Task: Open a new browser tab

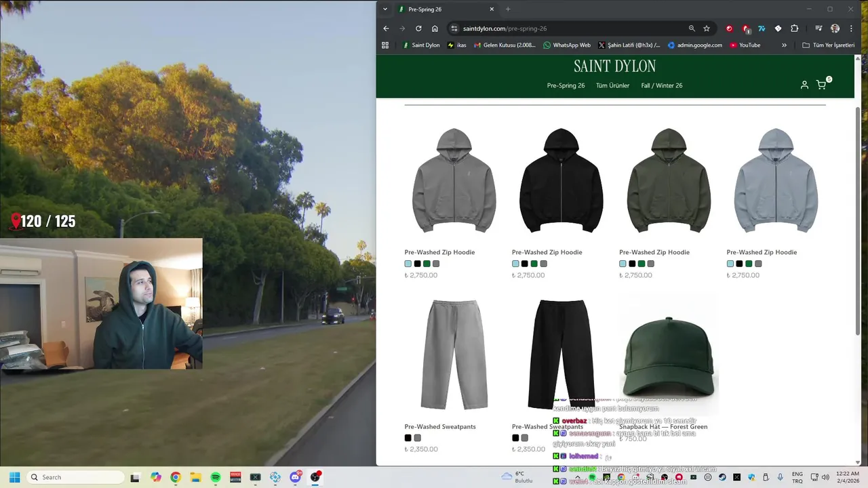Action: [x=508, y=9]
